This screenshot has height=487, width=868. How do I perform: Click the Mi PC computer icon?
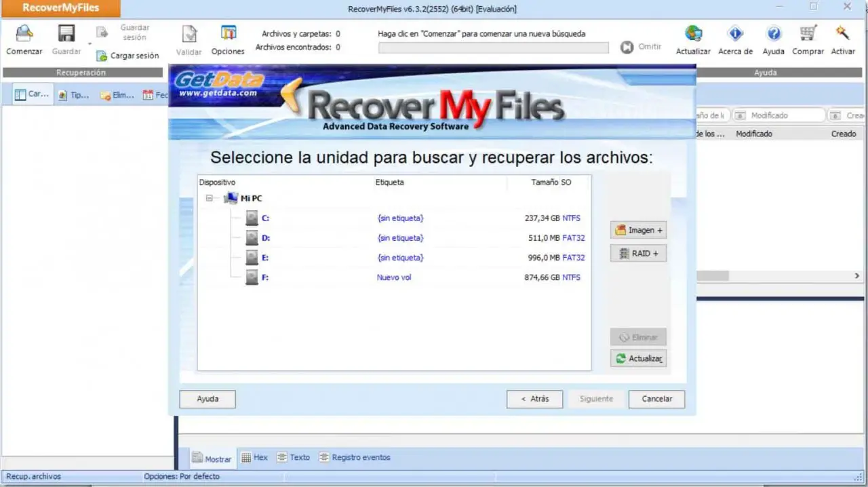(x=231, y=198)
